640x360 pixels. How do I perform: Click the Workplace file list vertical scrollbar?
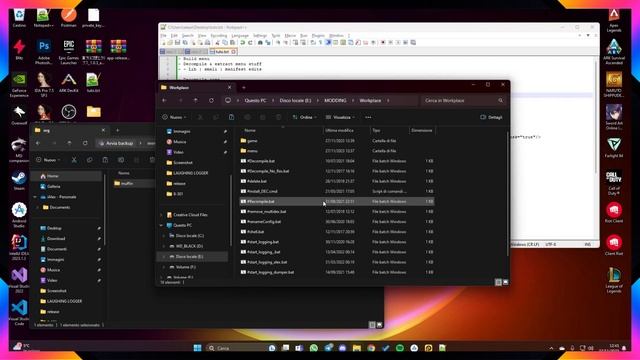[x=508, y=194]
